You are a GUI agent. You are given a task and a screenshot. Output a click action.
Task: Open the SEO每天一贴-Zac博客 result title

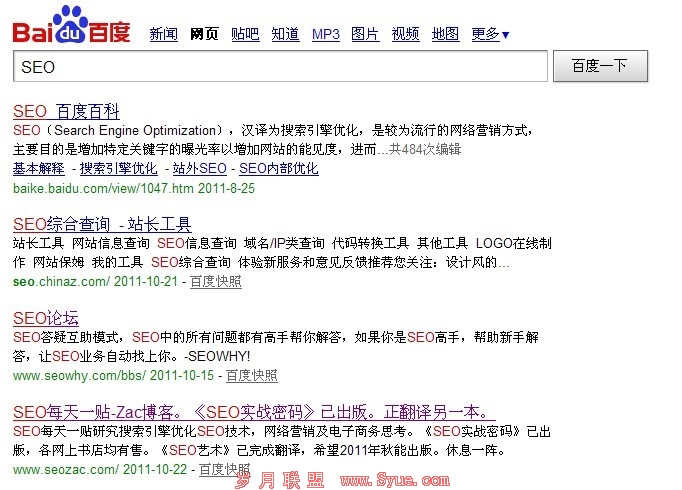(x=254, y=412)
